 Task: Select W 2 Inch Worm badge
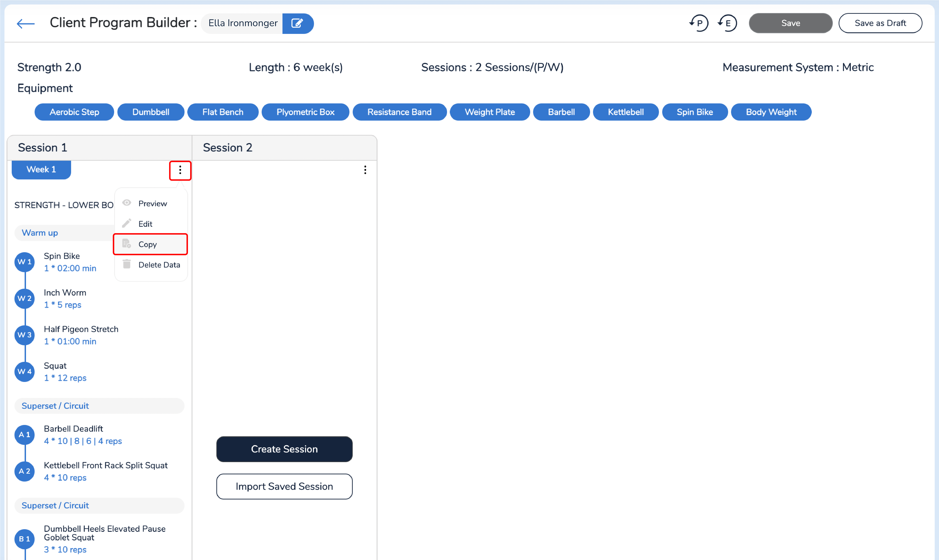[x=25, y=298]
